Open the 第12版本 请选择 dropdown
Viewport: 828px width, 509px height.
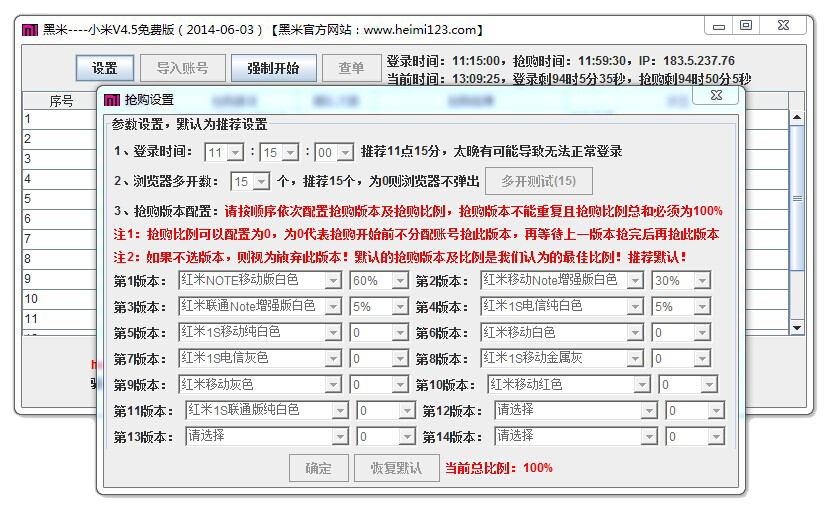click(x=576, y=410)
